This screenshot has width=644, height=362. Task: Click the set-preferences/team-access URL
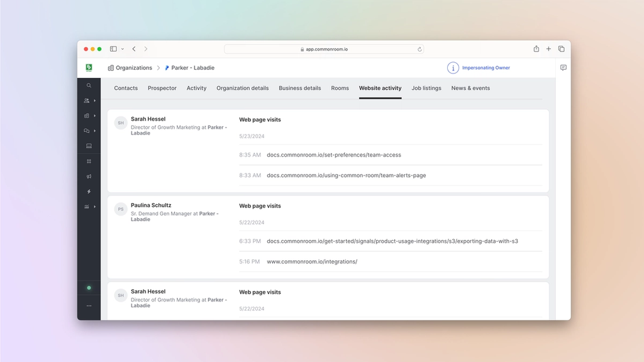(334, 155)
